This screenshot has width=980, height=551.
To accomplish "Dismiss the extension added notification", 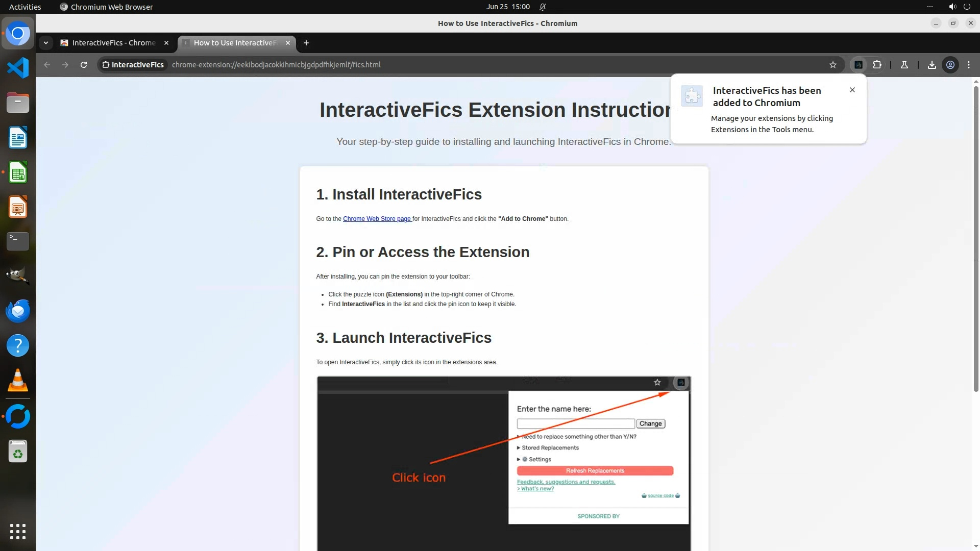I will pyautogui.click(x=852, y=90).
